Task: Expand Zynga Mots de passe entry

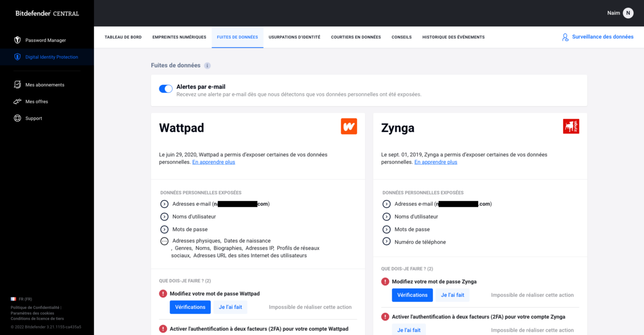Action: click(386, 229)
